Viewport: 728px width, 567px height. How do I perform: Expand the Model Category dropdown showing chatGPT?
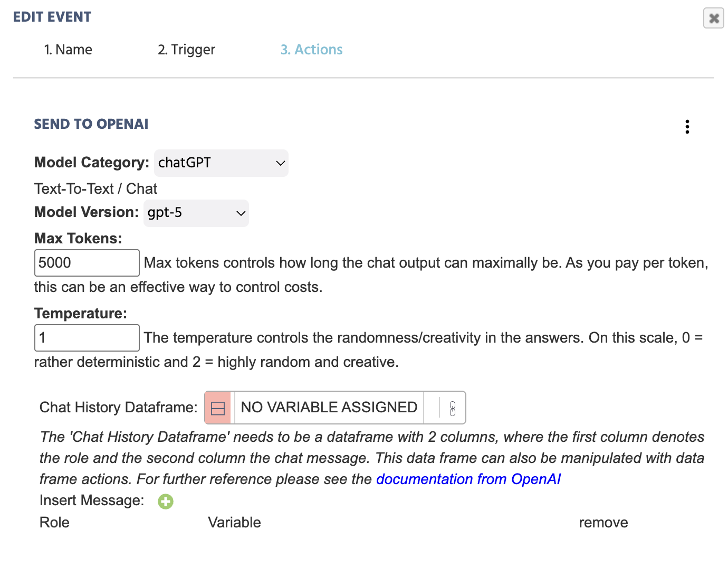pos(221,163)
